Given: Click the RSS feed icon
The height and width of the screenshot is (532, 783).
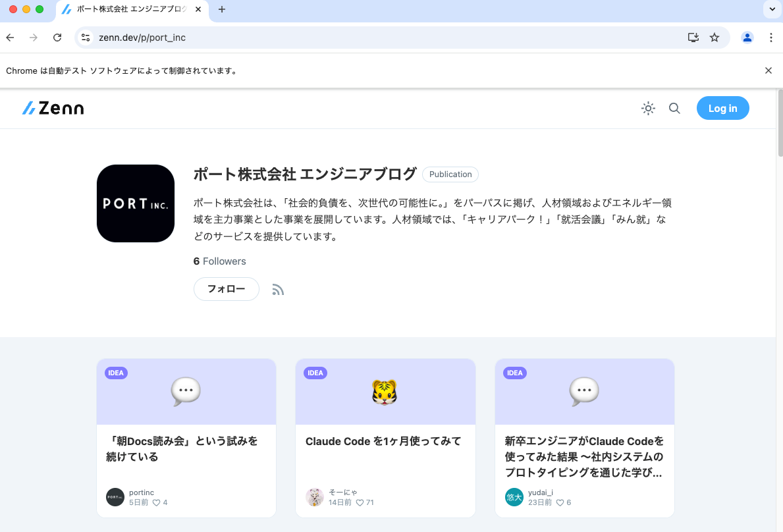Looking at the screenshot, I should click(278, 289).
